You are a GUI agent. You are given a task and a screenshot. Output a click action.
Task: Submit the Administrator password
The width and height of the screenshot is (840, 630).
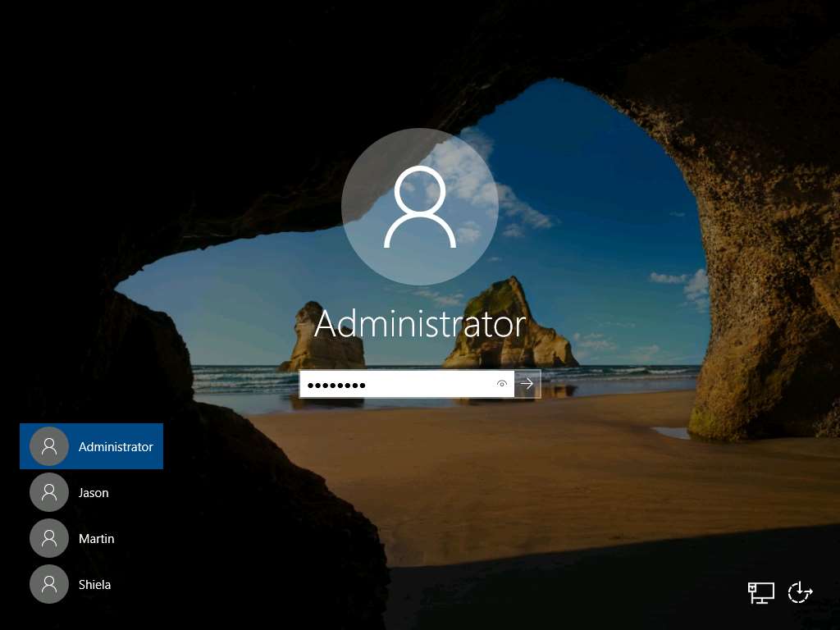(527, 384)
